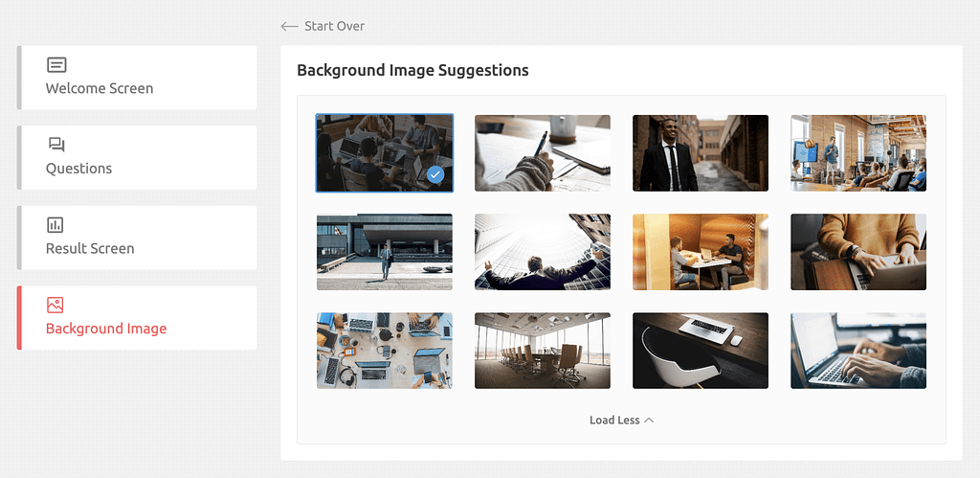Image resolution: width=980 pixels, height=478 pixels.
Task: Go to the Result Screen tab
Action: 90,248
